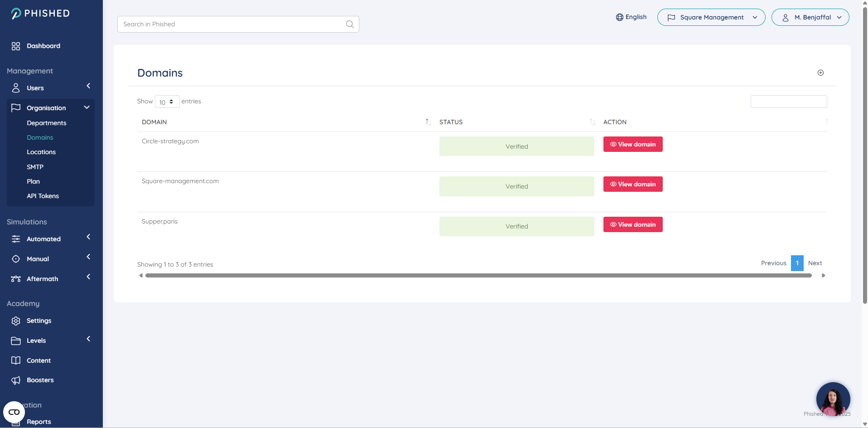Open Departments in the sidebar

[x=46, y=123]
